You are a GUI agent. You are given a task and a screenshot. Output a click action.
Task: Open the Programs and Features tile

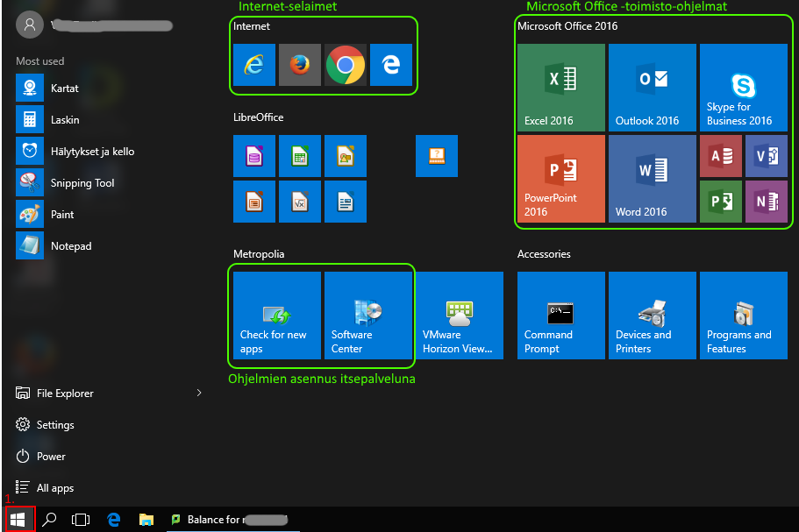coord(744,316)
